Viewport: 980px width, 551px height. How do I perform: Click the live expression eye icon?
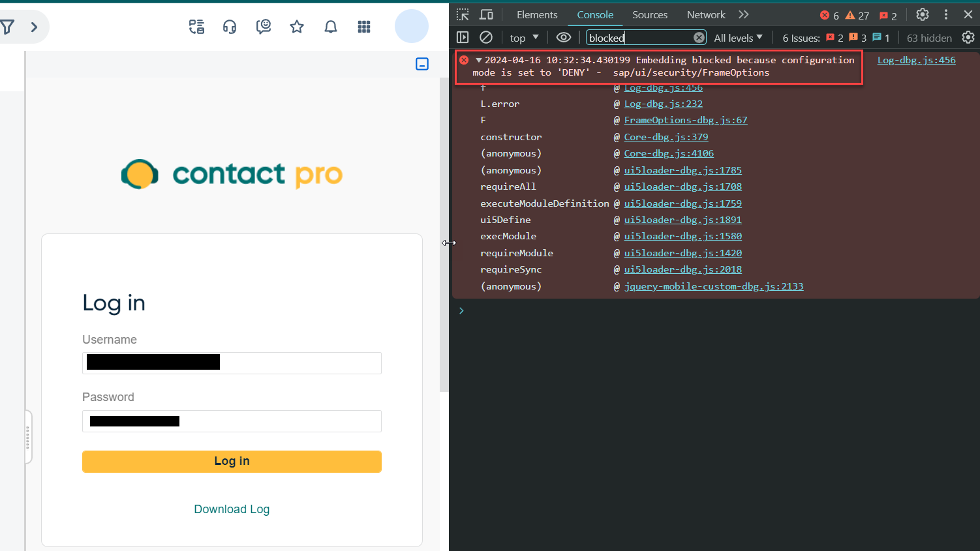click(564, 38)
